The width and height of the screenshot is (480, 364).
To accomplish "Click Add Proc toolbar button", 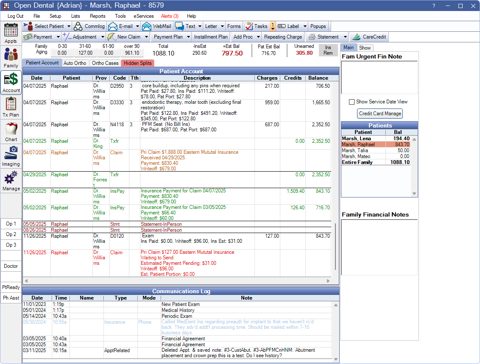I will [x=243, y=37].
